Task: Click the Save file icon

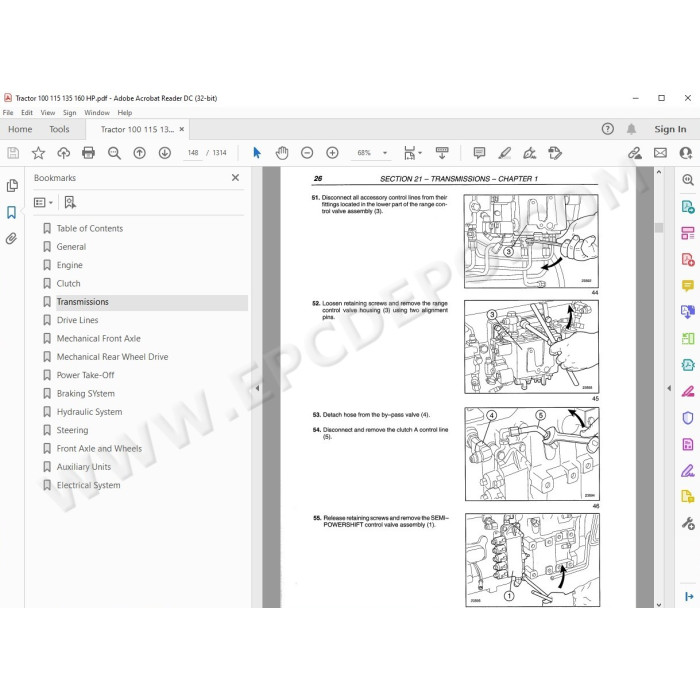Action: [x=13, y=153]
